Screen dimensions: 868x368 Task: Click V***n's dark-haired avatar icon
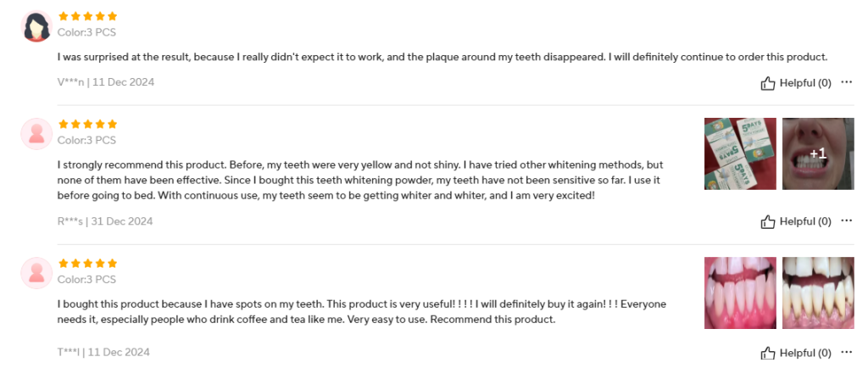[36, 26]
